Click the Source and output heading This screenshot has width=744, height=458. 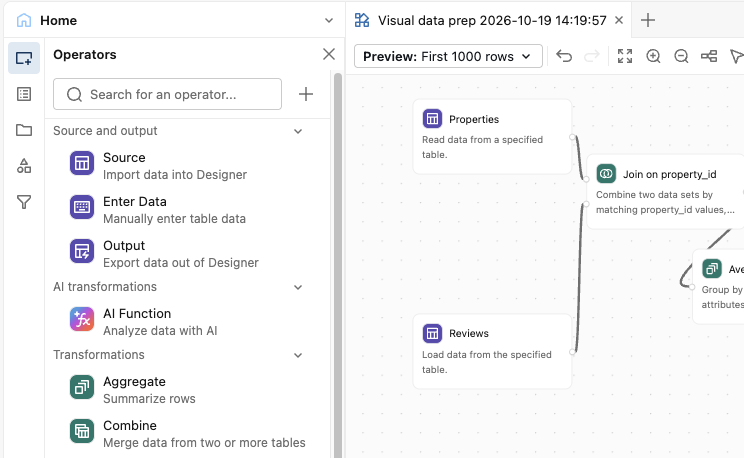pos(105,131)
